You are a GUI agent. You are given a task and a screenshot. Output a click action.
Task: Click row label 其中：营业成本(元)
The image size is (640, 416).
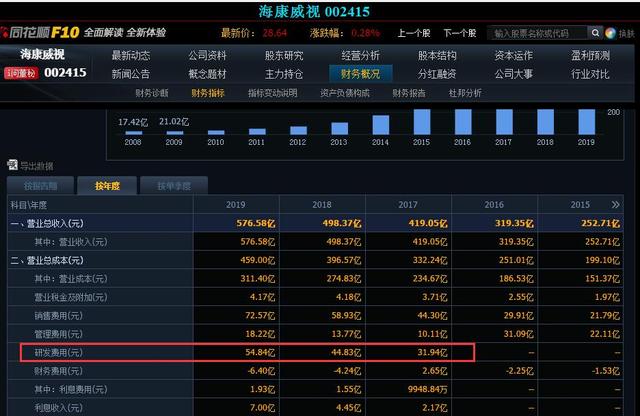click(x=71, y=278)
